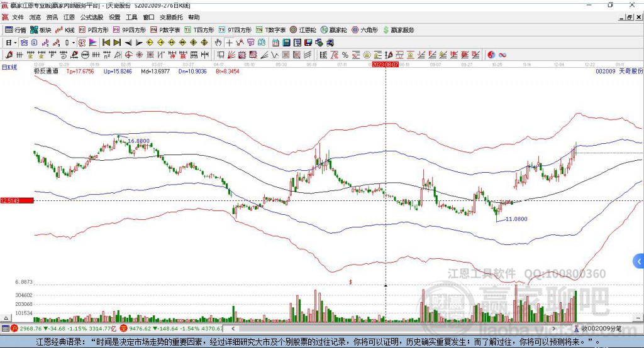The image size is (644, 348).
Task: Open the 江恩轮 Gann wheel
Action: (x=303, y=30)
